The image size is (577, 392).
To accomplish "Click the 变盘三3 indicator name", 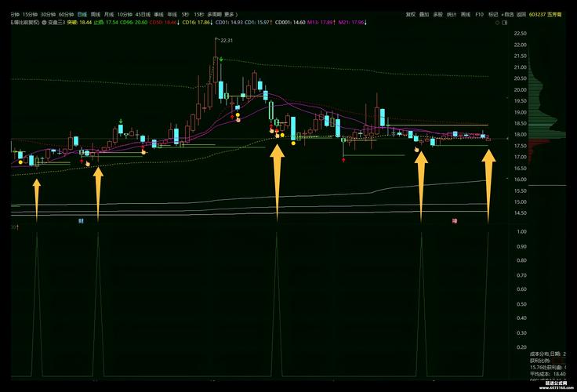I will pos(56,23).
